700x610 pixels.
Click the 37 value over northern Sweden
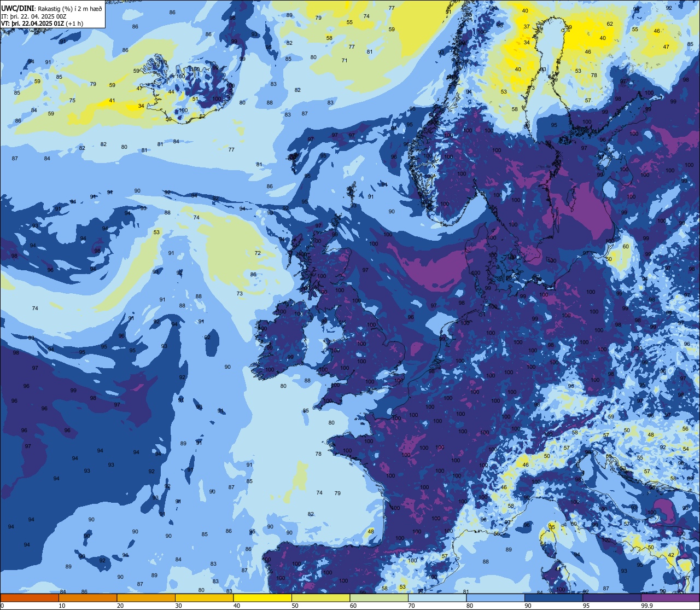(x=527, y=27)
